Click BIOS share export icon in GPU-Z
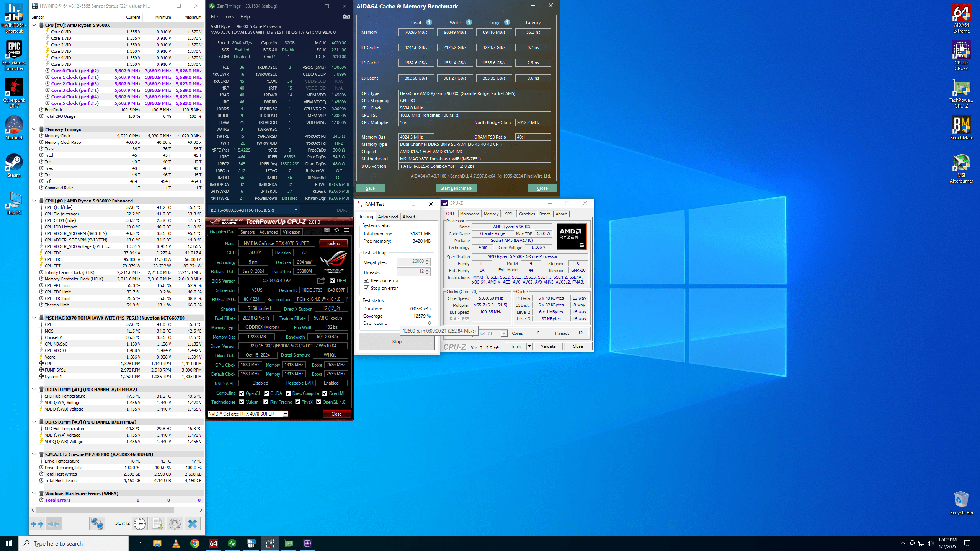Screen dimensions: 980x551 click(321, 280)
